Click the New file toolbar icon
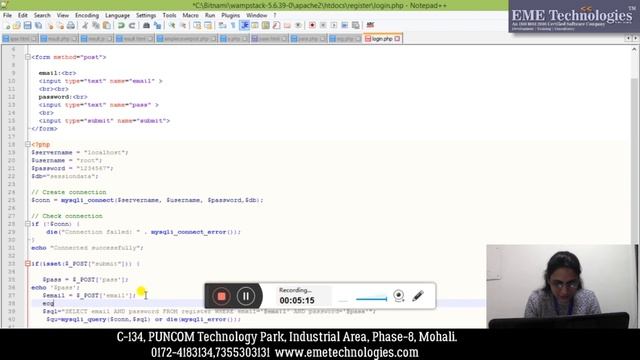This screenshot has width=640, height=360. click(x=7, y=26)
